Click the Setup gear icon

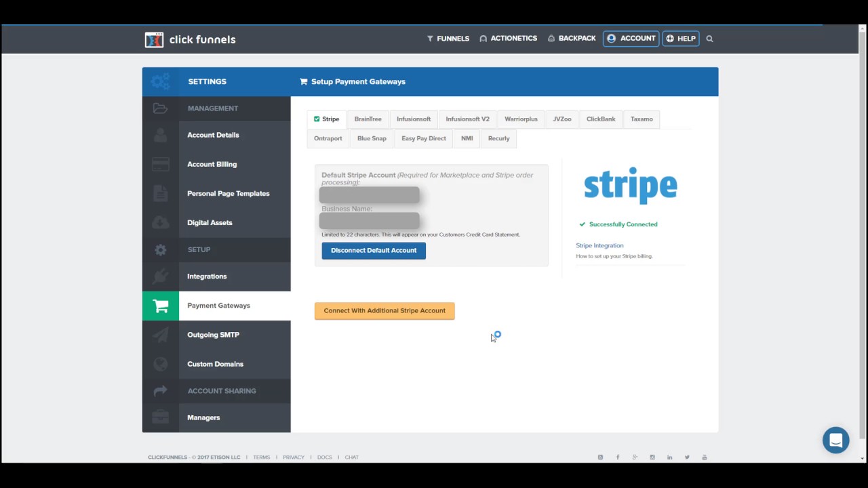click(161, 249)
